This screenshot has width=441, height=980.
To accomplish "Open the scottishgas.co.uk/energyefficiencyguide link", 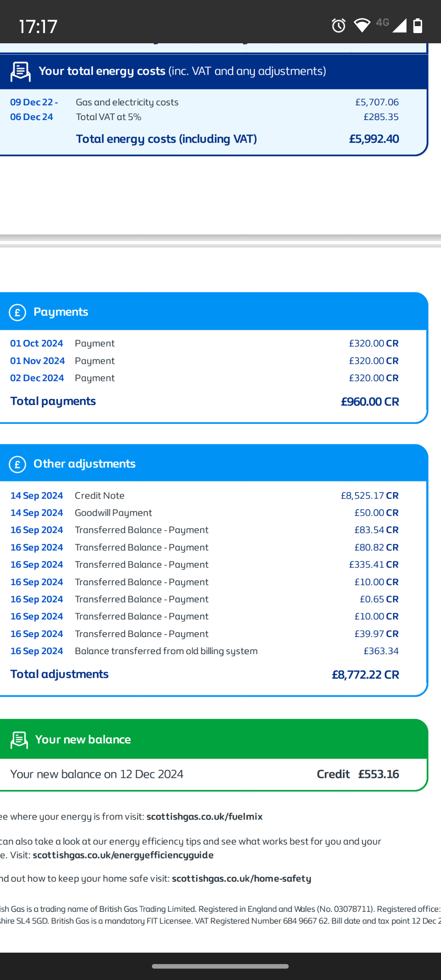I will point(123,855).
